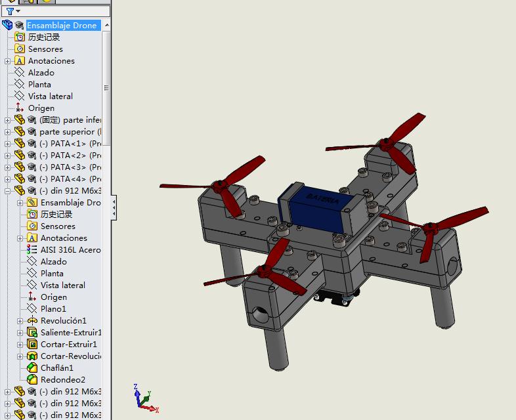
Task: Collapse the expanded din 912 M6x3 component
Action: coord(8,191)
